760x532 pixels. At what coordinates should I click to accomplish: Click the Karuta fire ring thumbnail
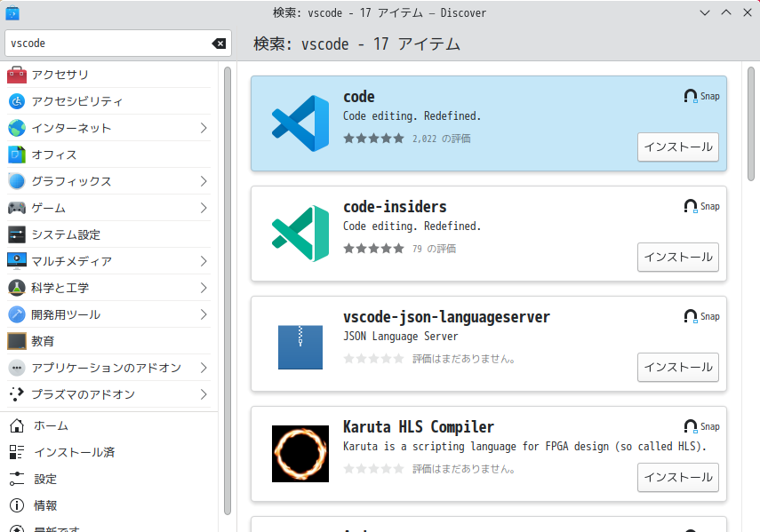pyautogui.click(x=300, y=454)
